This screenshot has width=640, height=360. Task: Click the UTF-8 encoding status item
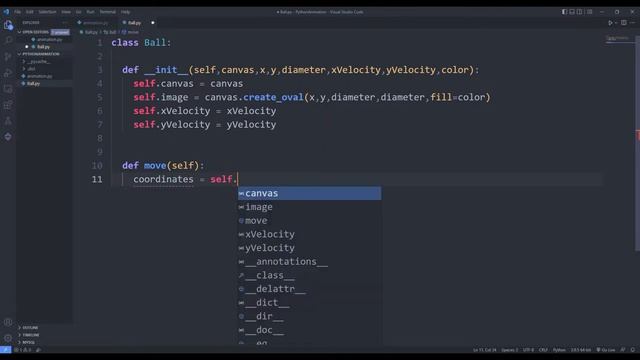[x=528, y=350]
